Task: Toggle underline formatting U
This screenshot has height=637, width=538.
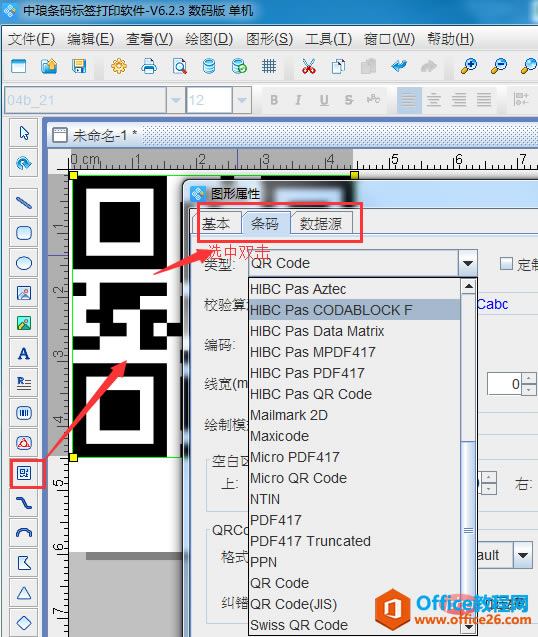Action: pyautogui.click(x=324, y=100)
